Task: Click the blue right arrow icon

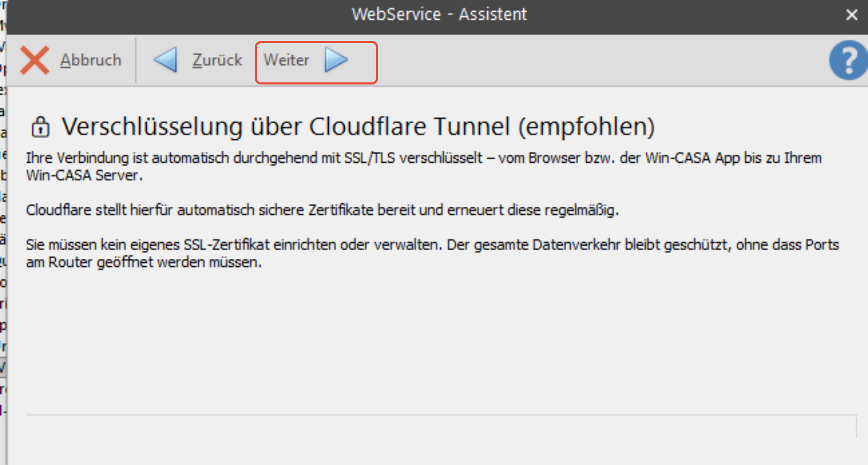Action: [x=336, y=60]
